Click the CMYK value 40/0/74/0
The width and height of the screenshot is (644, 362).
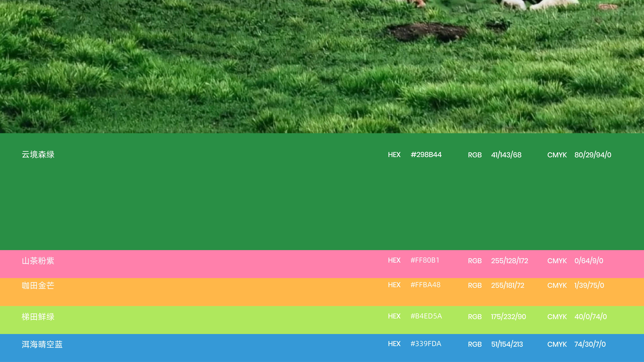[x=590, y=317]
